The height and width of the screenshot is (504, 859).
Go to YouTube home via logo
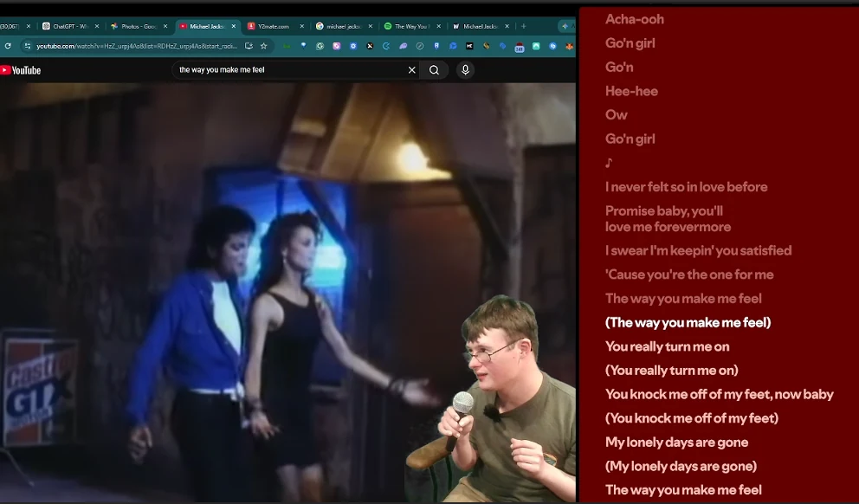[x=21, y=70]
